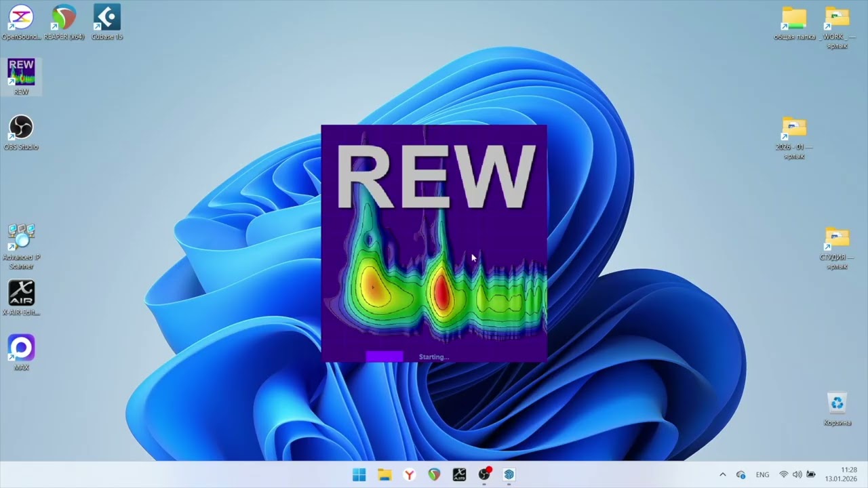Viewport: 868px width, 488px height.
Task: Open File Explorer from the taskbar
Action: coord(384,474)
